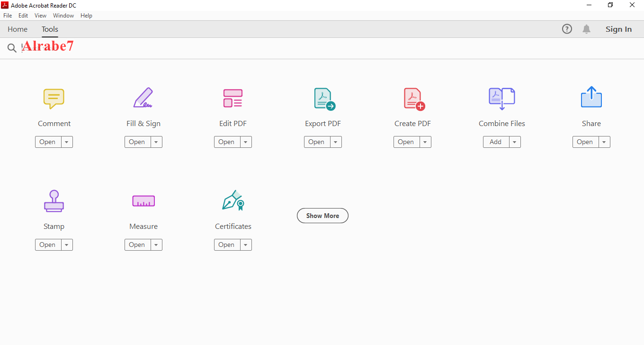
Task: Click the Certificates label text
Action: 233,226
